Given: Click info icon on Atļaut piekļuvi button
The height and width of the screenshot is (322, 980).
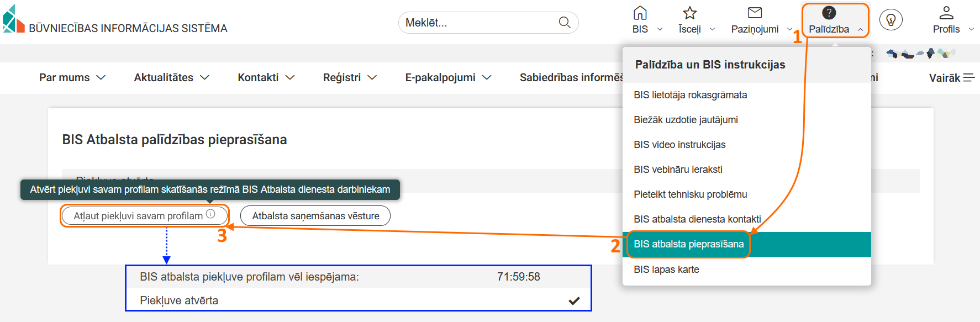Looking at the screenshot, I should pos(210,214).
